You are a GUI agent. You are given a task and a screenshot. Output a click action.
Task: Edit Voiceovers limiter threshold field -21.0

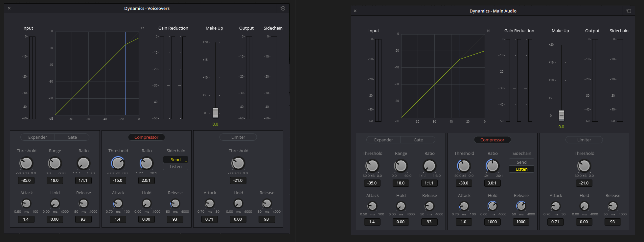pyautogui.click(x=238, y=180)
